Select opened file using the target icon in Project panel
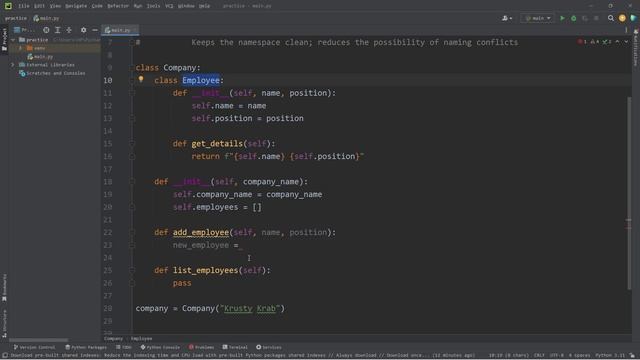 [46, 30]
